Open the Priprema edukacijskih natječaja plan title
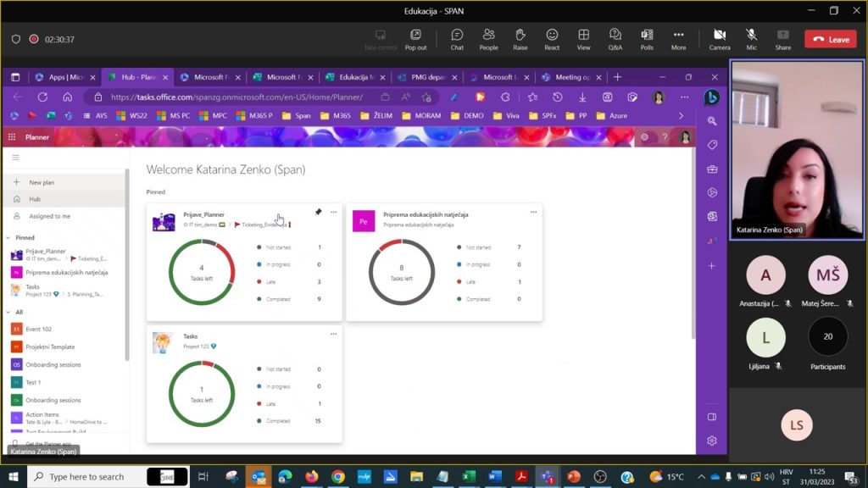 (426, 214)
